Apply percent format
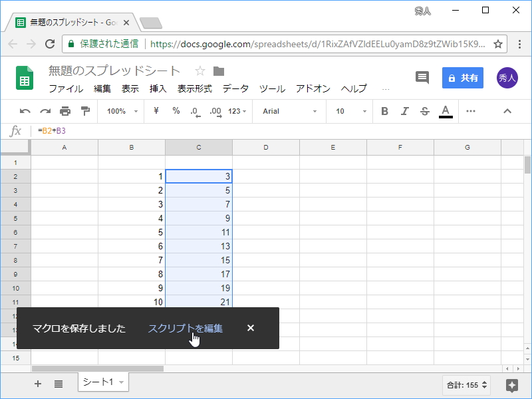This screenshot has height=399, width=532. [176, 111]
